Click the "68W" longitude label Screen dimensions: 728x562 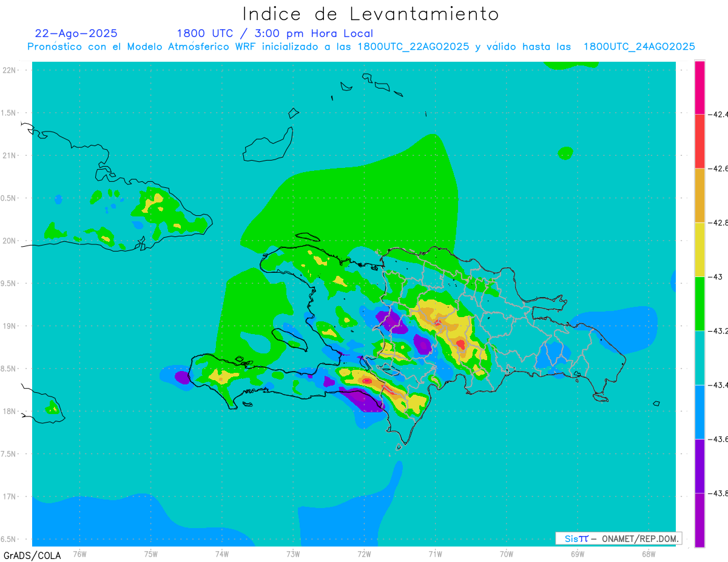(649, 554)
